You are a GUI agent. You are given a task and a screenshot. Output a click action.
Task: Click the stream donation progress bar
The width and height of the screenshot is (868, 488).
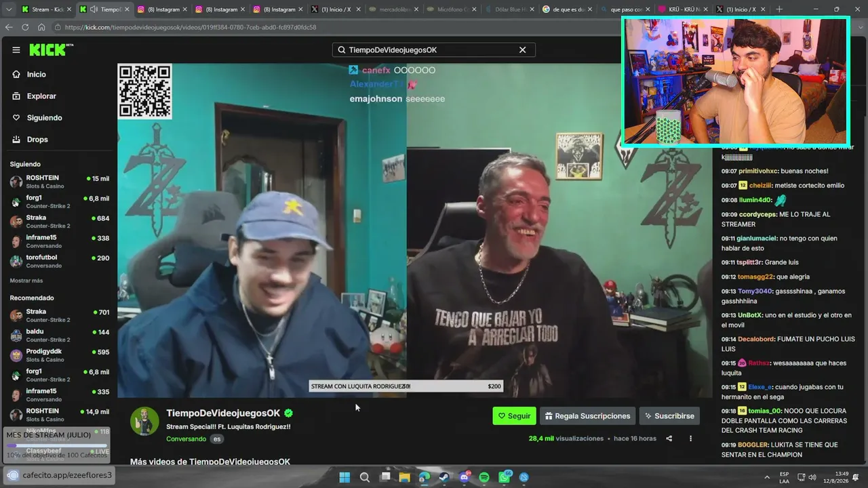click(58, 445)
